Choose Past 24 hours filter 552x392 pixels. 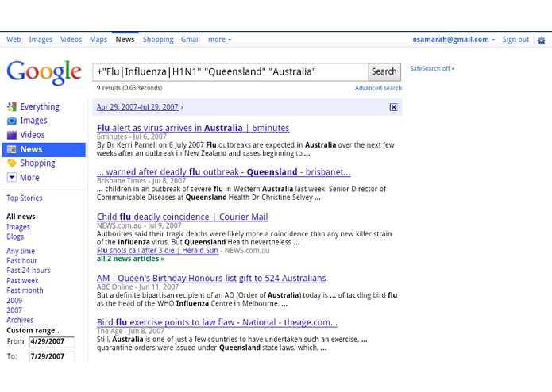[29, 271]
